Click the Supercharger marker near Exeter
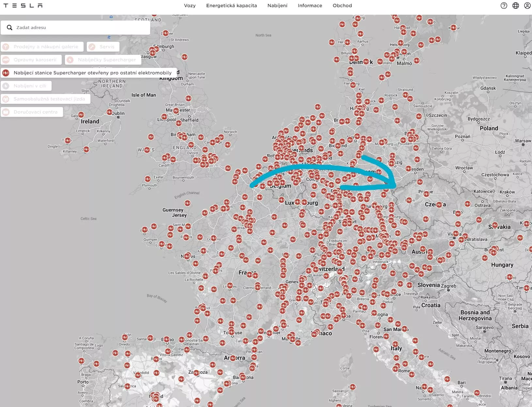 pyautogui.click(x=148, y=179)
